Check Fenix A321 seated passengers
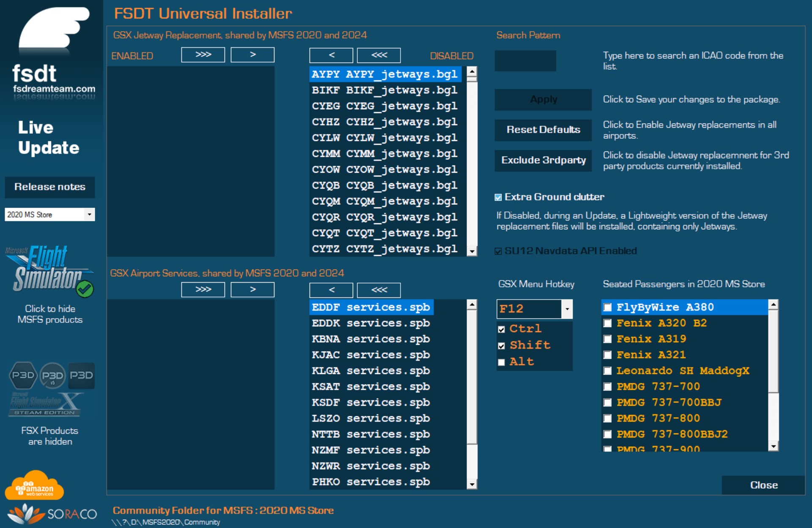Viewport: 812px width, 528px height. [x=608, y=355]
